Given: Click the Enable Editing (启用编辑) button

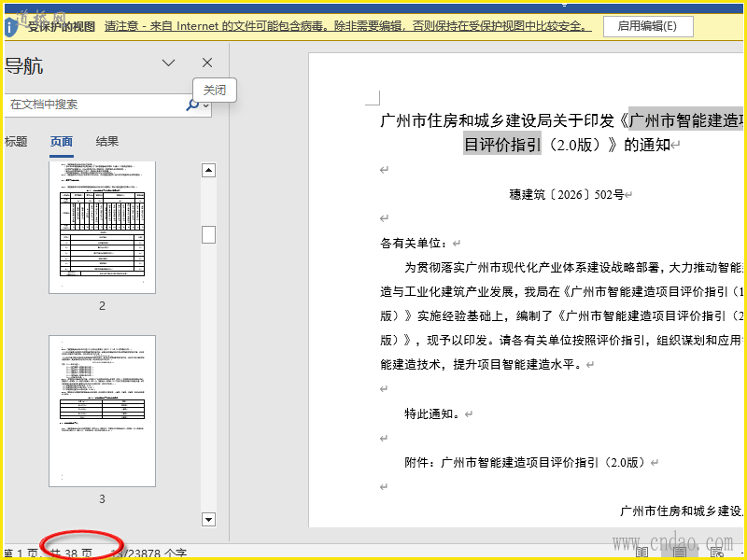Looking at the screenshot, I should (x=648, y=26).
